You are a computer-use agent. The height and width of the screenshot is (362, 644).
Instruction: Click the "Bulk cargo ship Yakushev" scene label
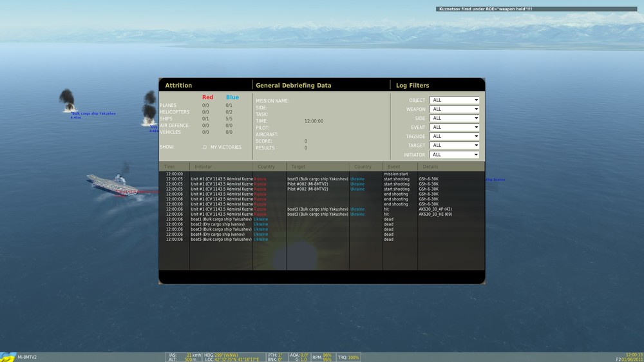pyautogui.click(x=94, y=113)
